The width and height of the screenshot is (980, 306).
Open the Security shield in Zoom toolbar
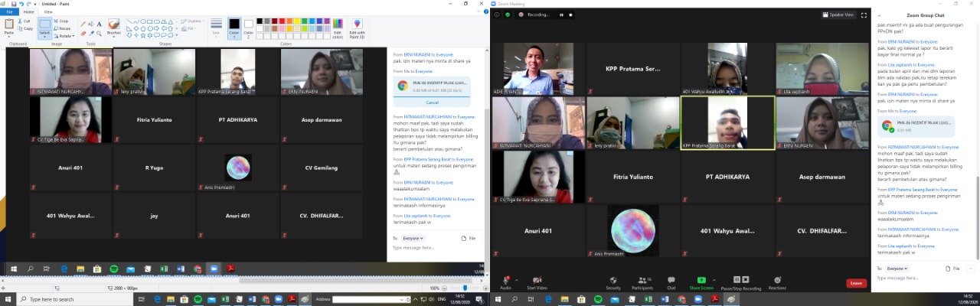pos(613,282)
